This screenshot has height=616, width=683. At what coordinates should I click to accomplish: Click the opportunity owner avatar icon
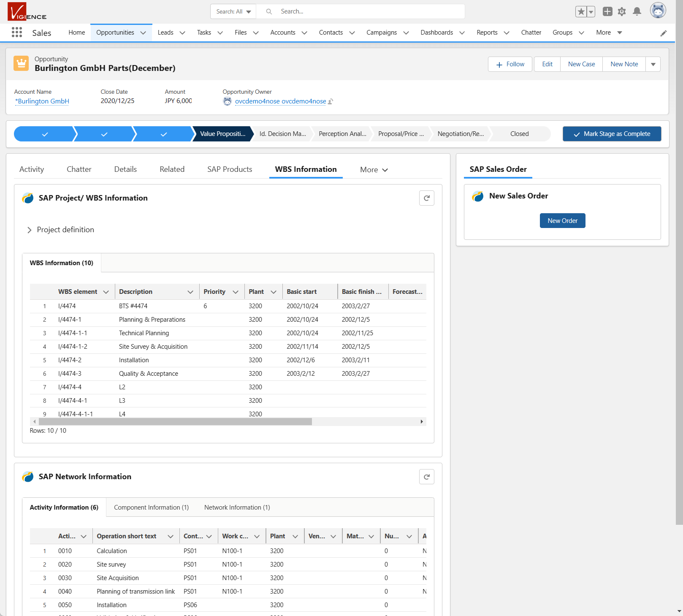click(x=228, y=101)
